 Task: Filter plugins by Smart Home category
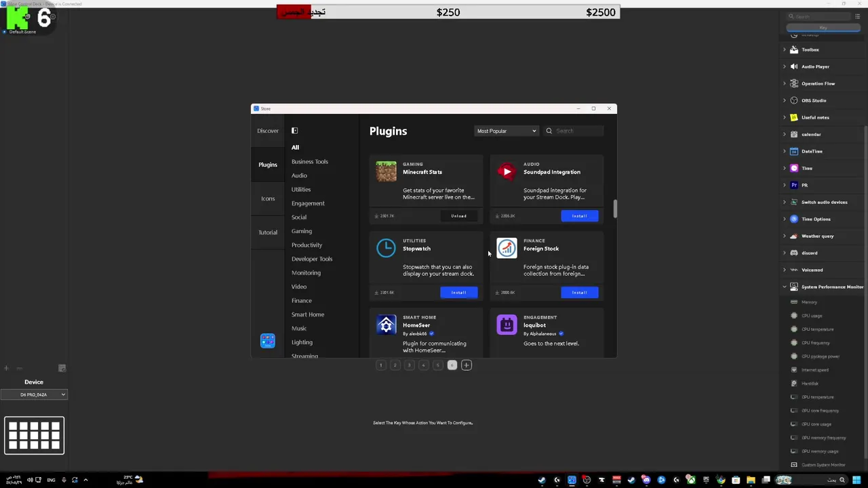308,314
